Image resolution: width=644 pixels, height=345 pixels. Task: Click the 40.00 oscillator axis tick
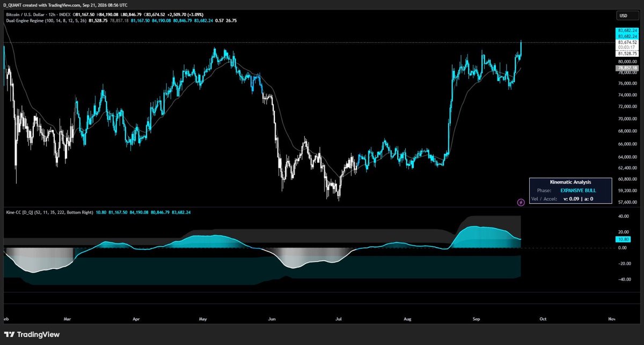624,217
